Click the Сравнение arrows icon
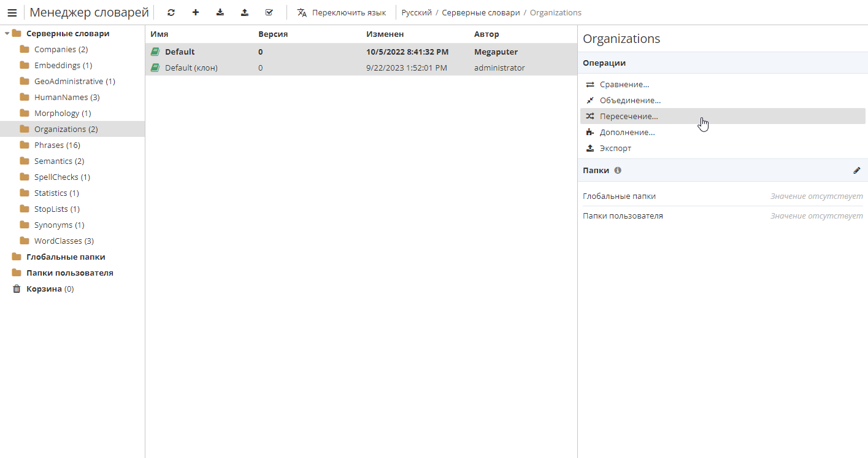This screenshot has width=868, height=458. pyautogui.click(x=590, y=84)
